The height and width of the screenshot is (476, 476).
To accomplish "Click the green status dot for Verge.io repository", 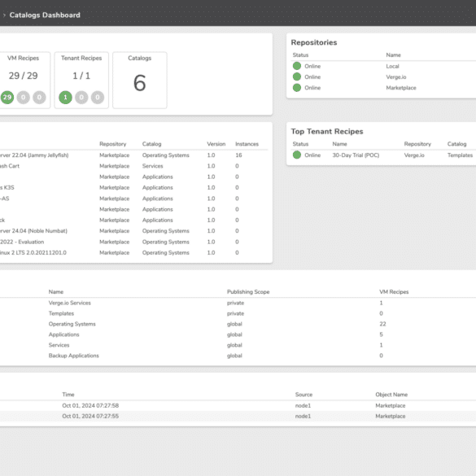I will point(297,76).
